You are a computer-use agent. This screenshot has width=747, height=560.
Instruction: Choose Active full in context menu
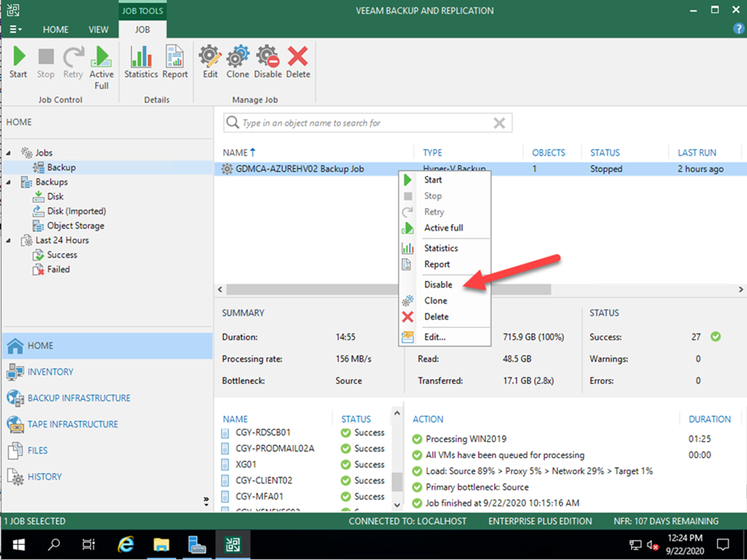pyautogui.click(x=445, y=228)
